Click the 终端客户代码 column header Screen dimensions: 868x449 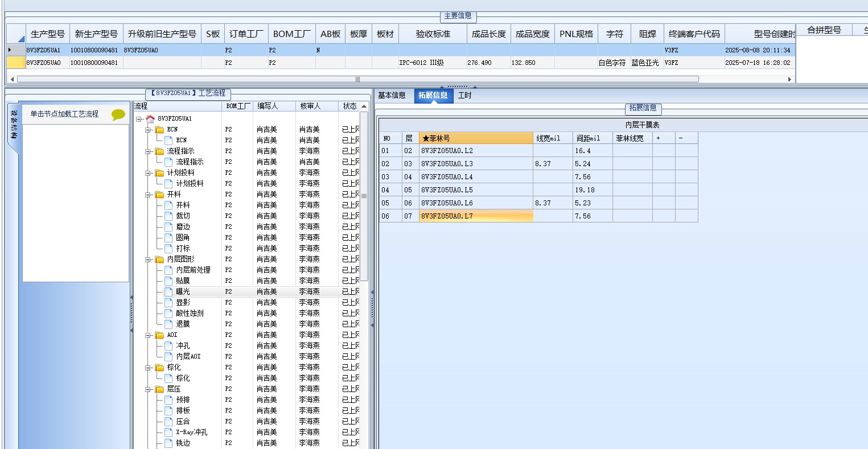[694, 34]
